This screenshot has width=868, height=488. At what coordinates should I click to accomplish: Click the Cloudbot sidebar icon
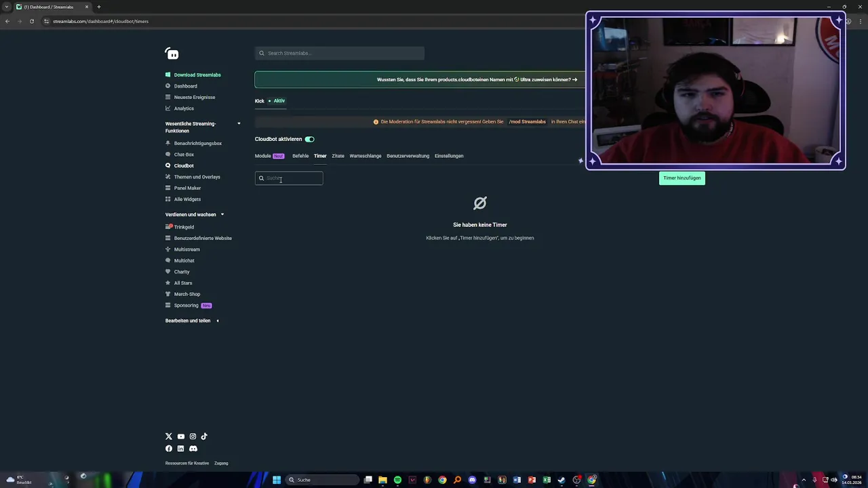click(x=168, y=165)
